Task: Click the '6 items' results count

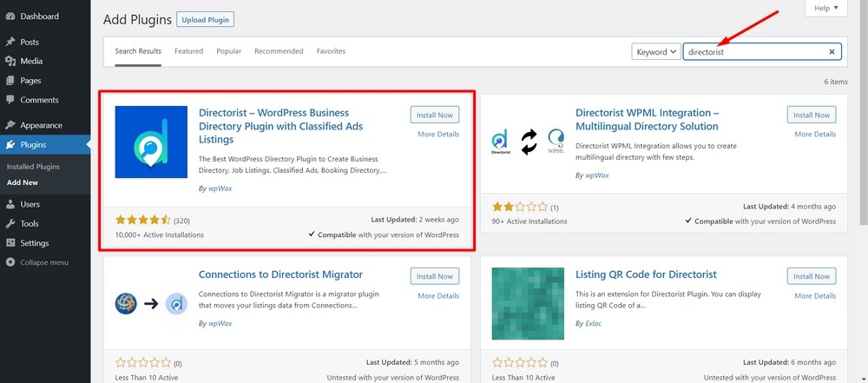Action: point(835,82)
